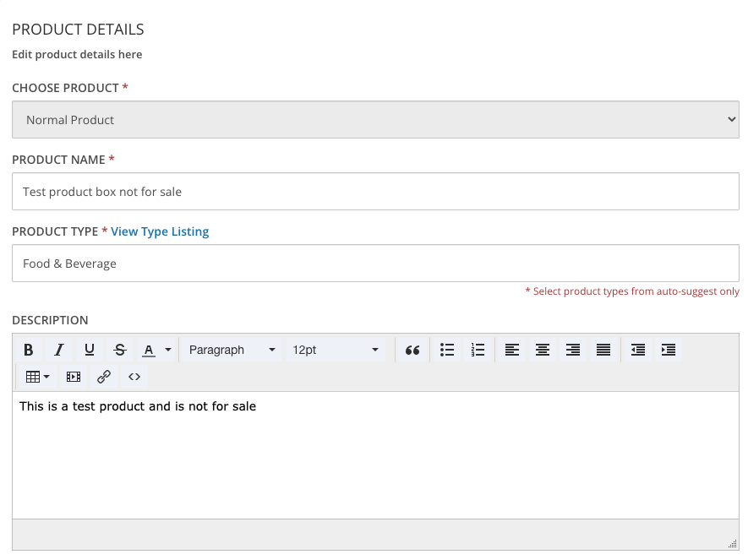The height and width of the screenshot is (560, 748).
Task: Apply strikethrough formatting
Action: (x=120, y=350)
